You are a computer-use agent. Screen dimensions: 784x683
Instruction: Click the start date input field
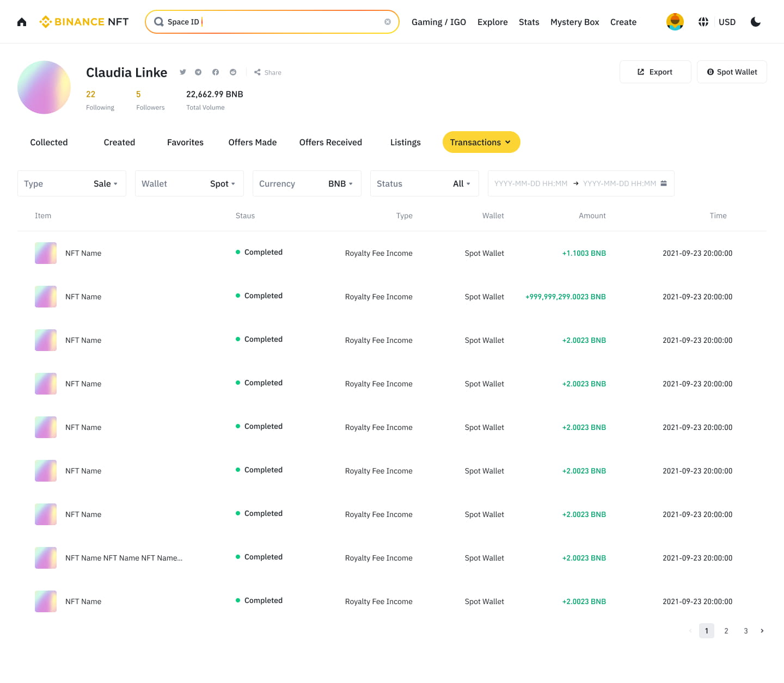click(530, 184)
